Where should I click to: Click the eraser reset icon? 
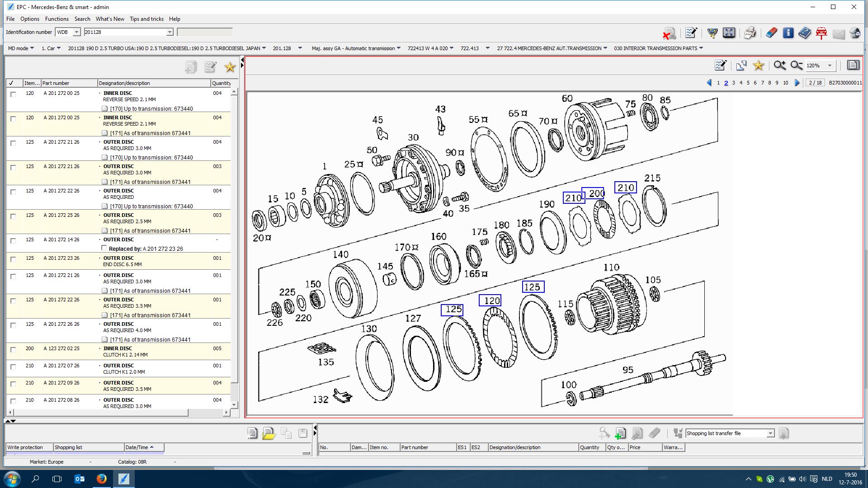tap(771, 33)
